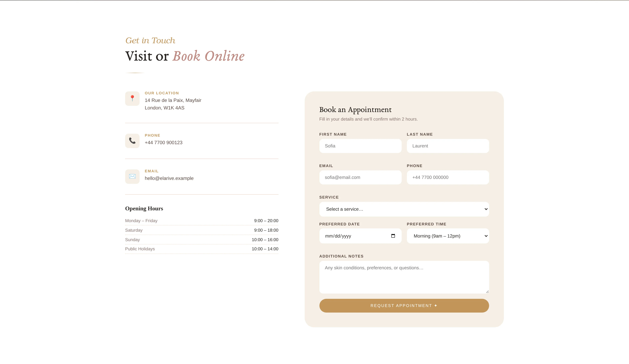The width and height of the screenshot is (629, 364).
Task: Click the Book an Appointment heading
Action: pyautogui.click(x=355, y=110)
